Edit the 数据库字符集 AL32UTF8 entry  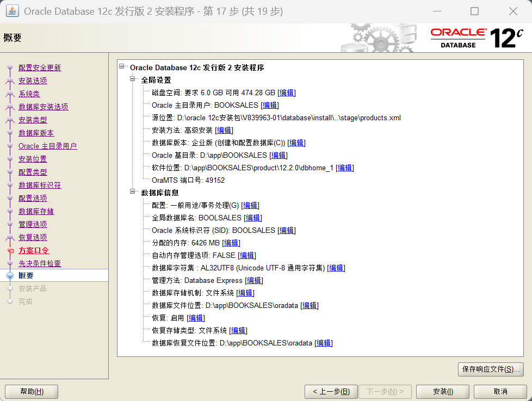click(336, 268)
